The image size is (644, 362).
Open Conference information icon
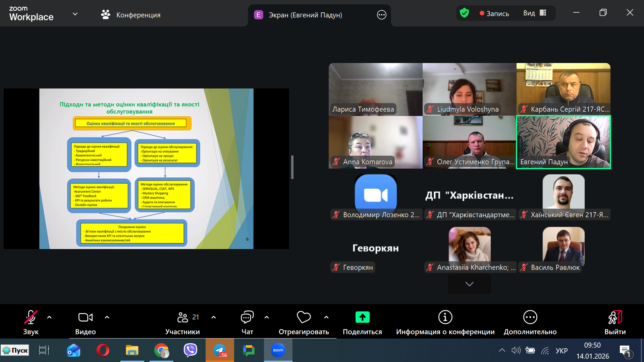[445, 317]
